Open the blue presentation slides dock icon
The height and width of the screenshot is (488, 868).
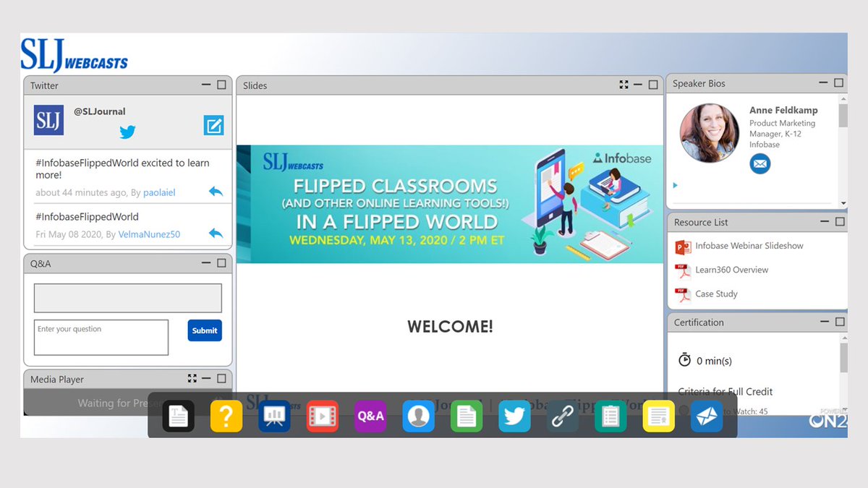274,416
